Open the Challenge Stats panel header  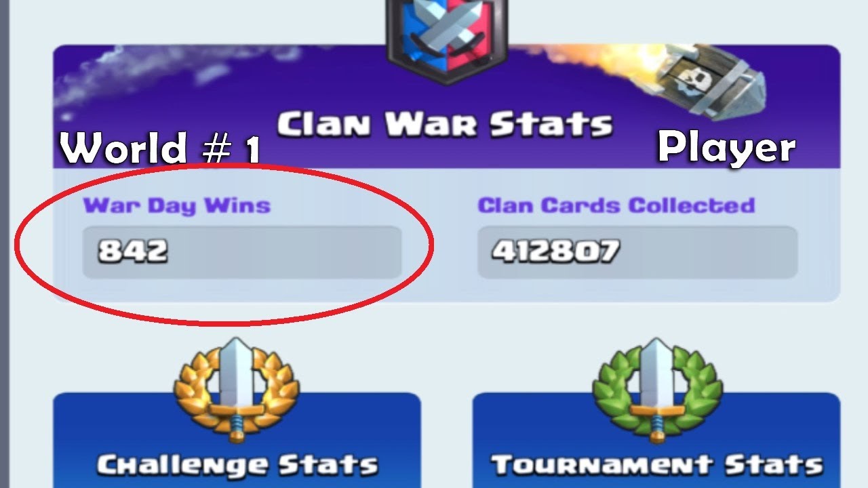(237, 465)
